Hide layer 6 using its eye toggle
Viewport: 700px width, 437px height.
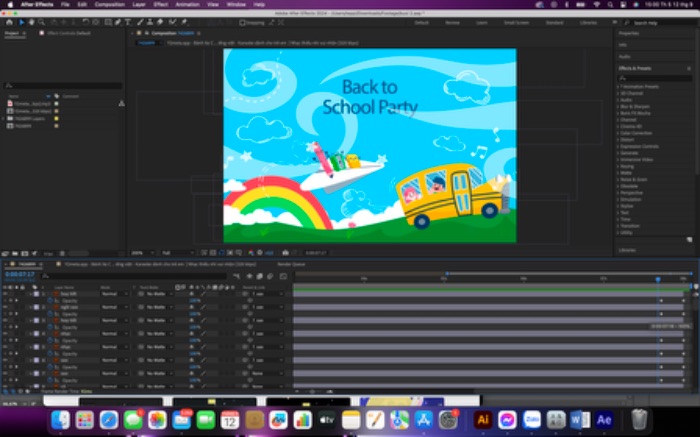(5, 360)
